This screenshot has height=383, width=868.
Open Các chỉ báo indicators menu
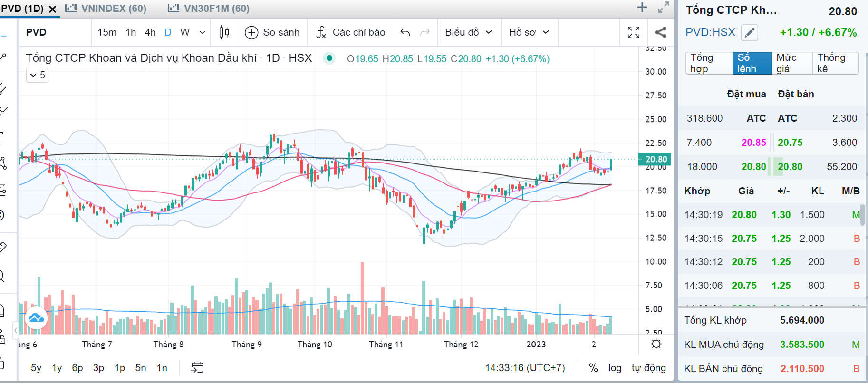pyautogui.click(x=351, y=32)
